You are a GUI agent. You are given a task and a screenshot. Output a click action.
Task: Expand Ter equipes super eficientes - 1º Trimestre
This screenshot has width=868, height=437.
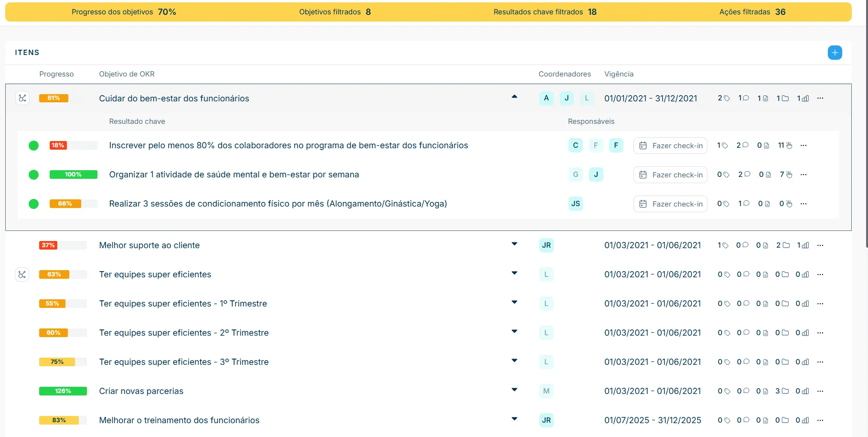click(514, 302)
